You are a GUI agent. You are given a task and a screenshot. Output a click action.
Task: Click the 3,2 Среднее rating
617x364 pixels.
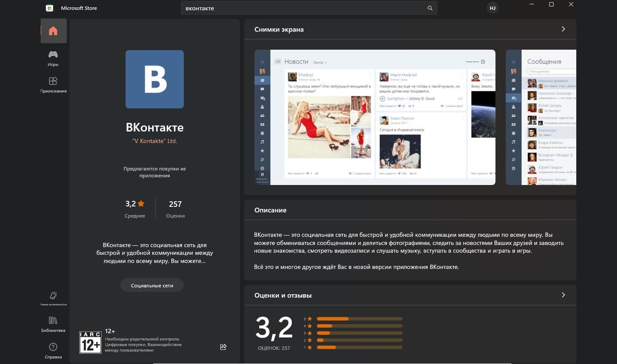(x=135, y=209)
